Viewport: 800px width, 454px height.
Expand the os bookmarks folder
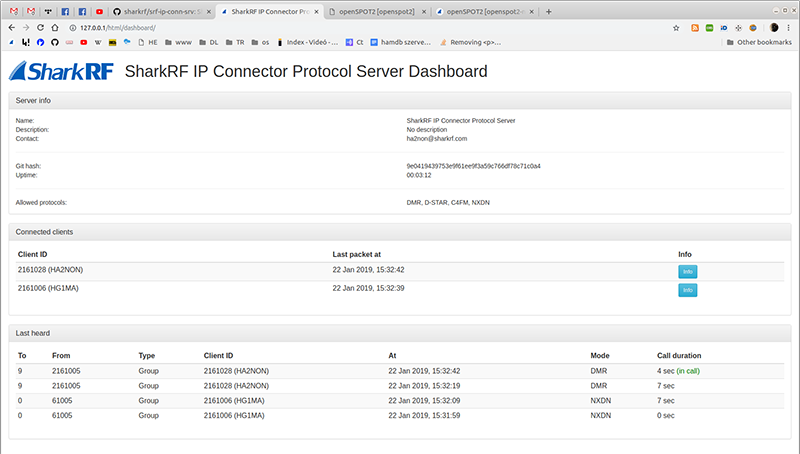click(260, 42)
